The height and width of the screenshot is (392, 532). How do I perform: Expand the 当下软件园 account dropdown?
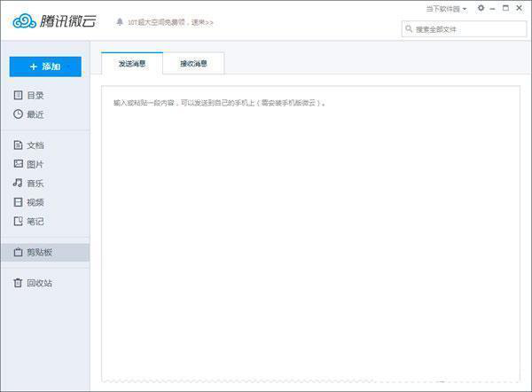[446, 9]
